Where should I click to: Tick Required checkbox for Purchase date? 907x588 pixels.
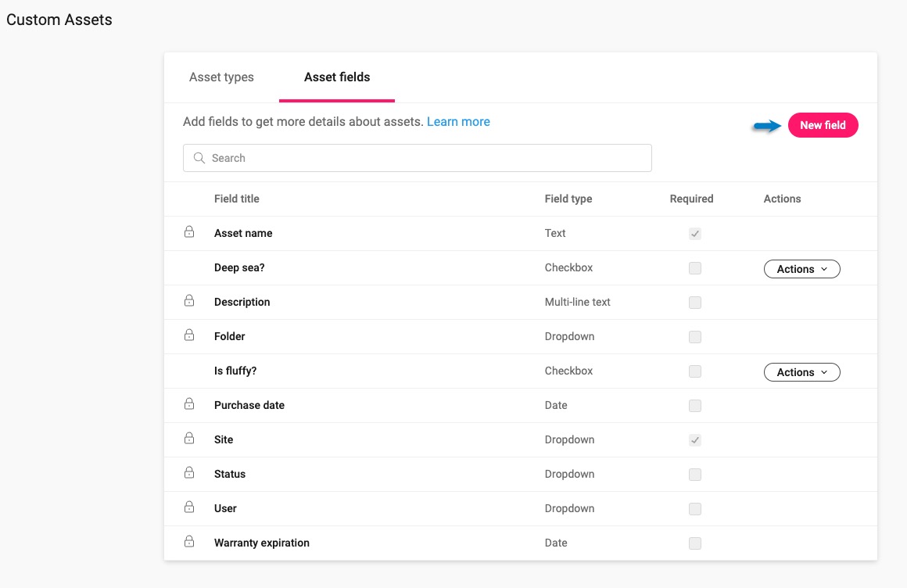point(694,406)
